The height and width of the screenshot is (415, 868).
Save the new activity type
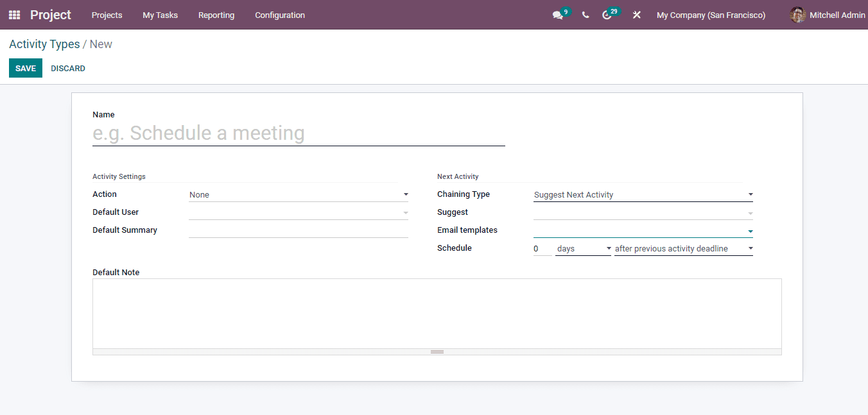25,67
